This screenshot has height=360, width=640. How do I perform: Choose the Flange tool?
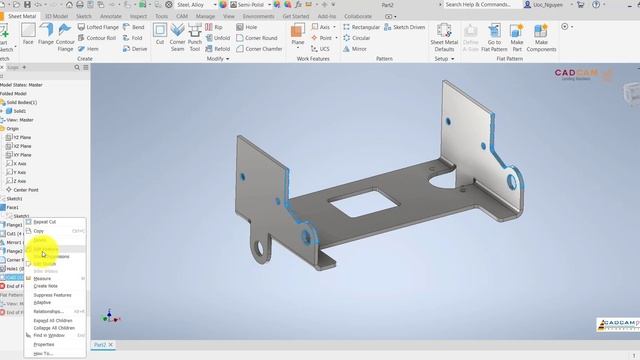pyautogui.click(x=46, y=34)
